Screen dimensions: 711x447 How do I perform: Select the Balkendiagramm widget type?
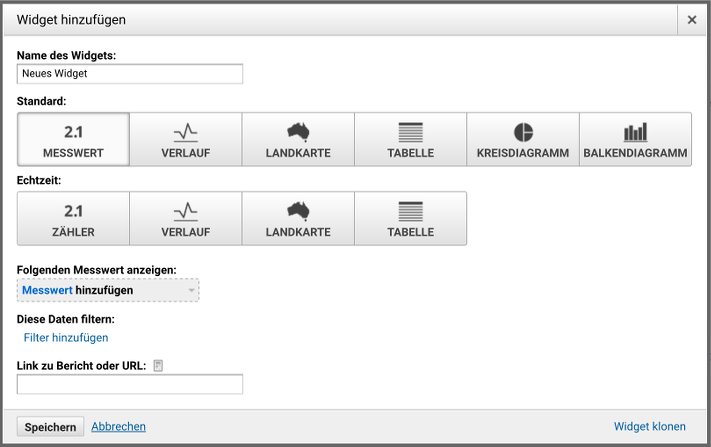pyautogui.click(x=635, y=140)
